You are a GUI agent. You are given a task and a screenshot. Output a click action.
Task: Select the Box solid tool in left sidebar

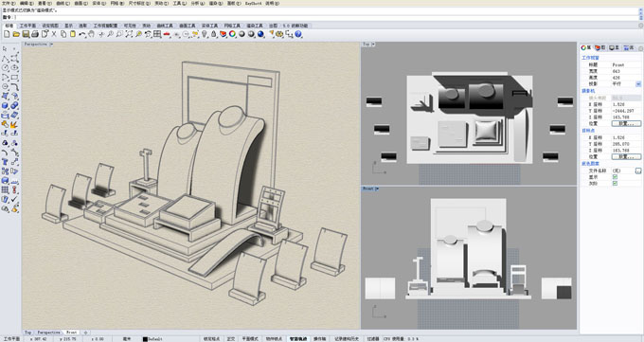pyautogui.click(x=5, y=106)
